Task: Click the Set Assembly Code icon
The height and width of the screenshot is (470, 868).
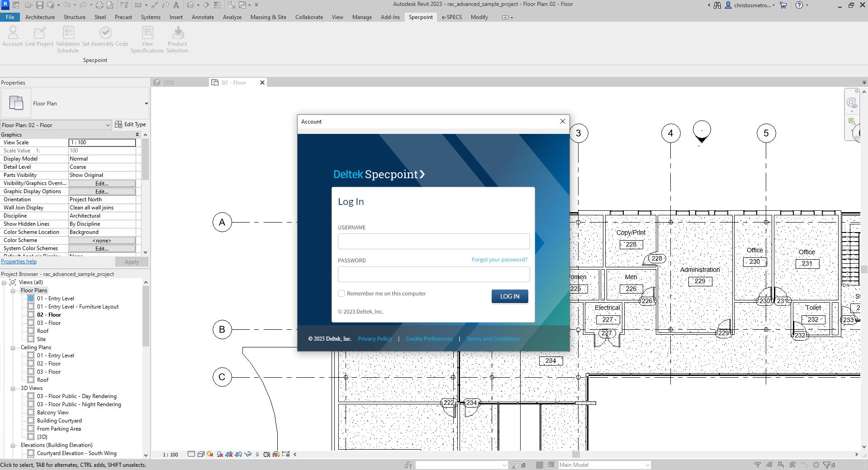Action: tap(105, 33)
